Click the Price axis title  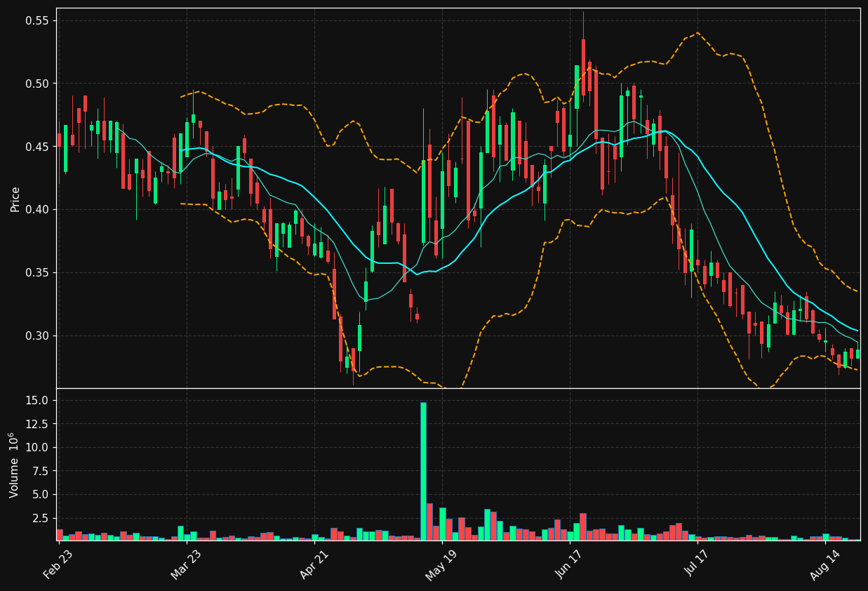[x=15, y=199]
